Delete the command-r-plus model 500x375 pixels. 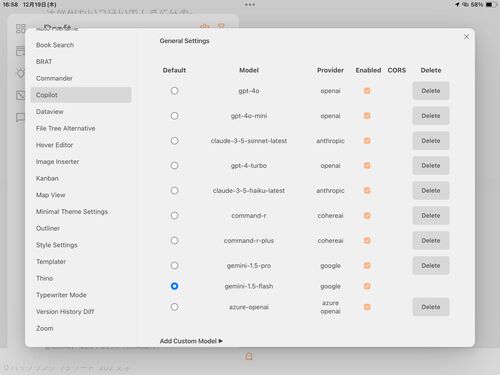431,240
